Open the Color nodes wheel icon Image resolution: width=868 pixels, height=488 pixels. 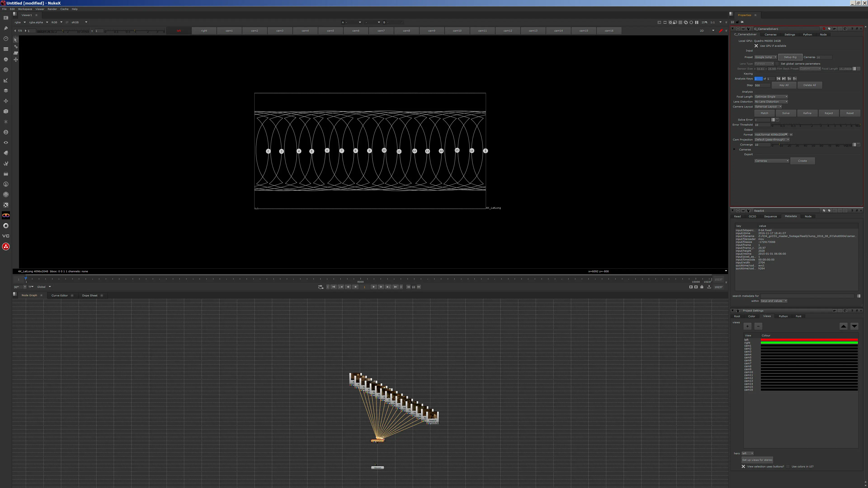pyautogui.click(x=6, y=60)
